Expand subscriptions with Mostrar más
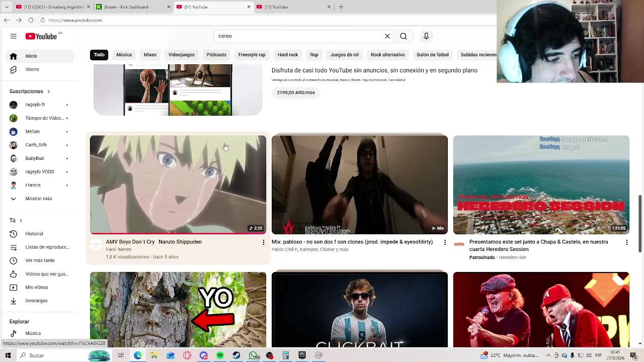644x362 pixels. (39, 199)
